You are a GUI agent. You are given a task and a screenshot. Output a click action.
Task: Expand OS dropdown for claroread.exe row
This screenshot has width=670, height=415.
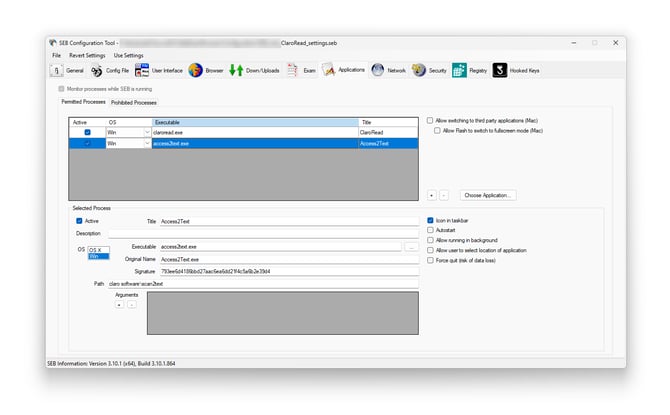coord(147,132)
